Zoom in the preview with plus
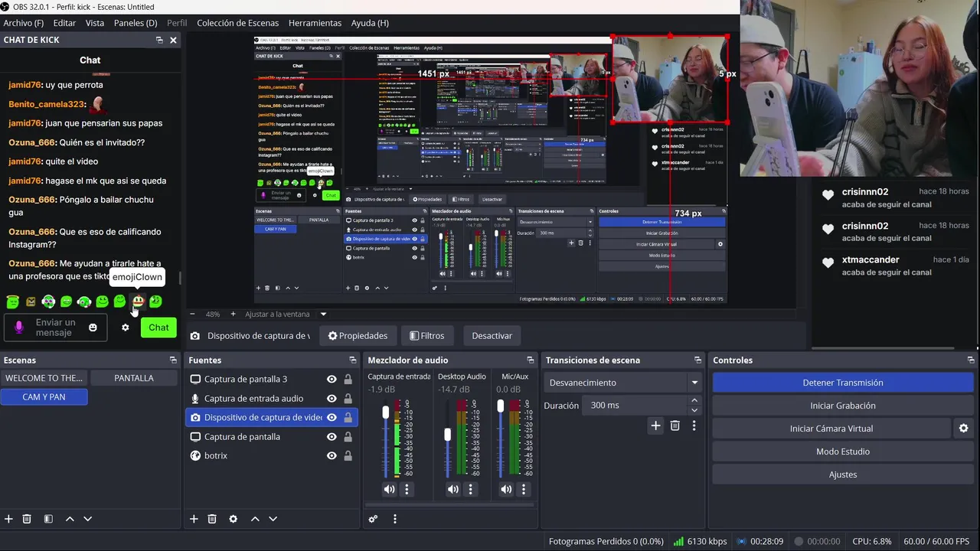Image resolution: width=980 pixels, height=551 pixels. click(233, 314)
